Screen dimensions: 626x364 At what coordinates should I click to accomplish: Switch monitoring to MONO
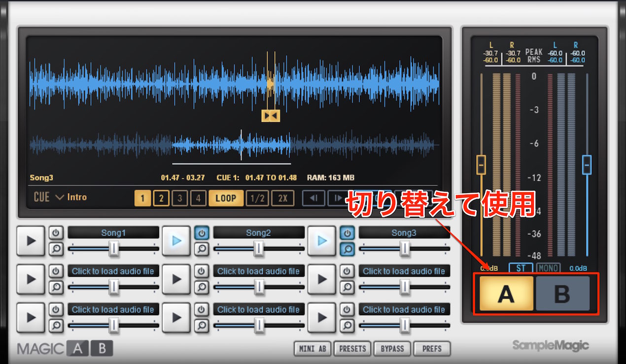coord(548,268)
